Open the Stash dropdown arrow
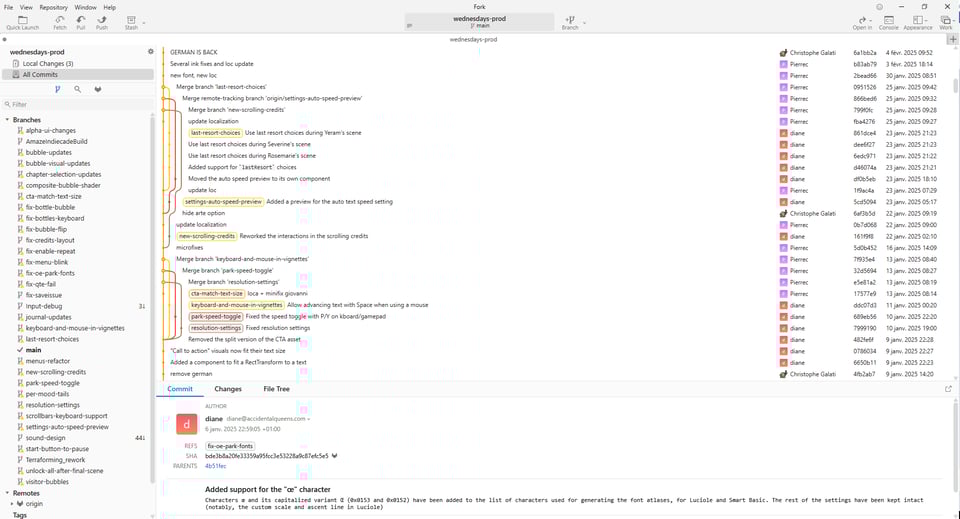960x519 pixels. click(x=144, y=23)
